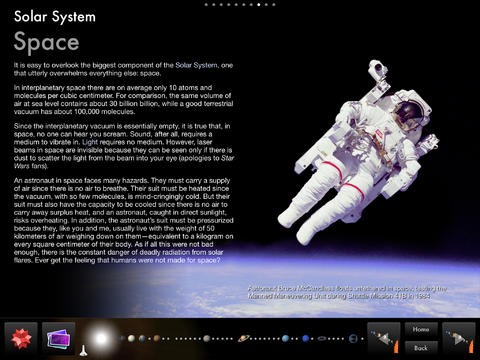This screenshot has width=480, height=360.
Task: Click the Back button
Action: pyautogui.click(x=421, y=348)
